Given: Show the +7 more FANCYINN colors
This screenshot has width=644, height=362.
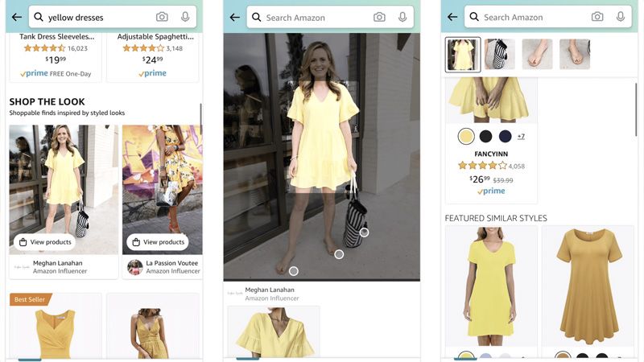Looking at the screenshot, I should (x=521, y=136).
